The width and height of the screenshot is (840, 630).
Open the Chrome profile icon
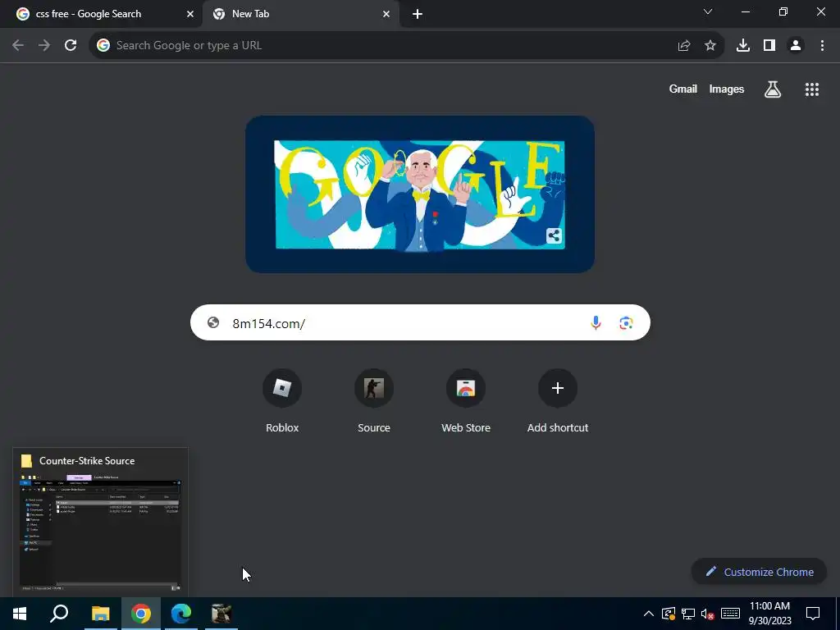click(x=796, y=46)
